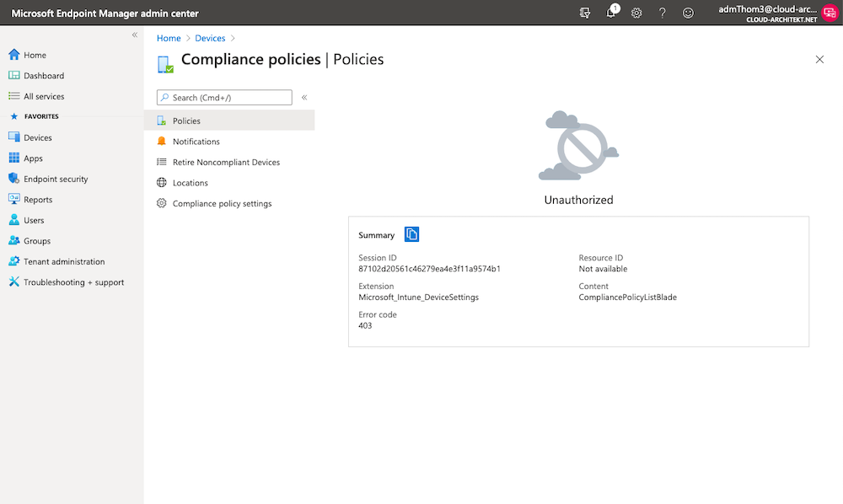
Task: Close the Compliance policies blade
Action: pyautogui.click(x=819, y=59)
